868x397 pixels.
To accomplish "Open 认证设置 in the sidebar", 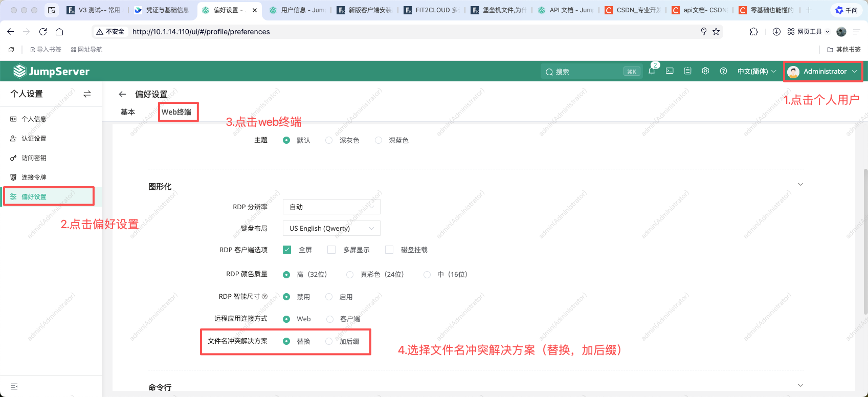I will tap(34, 139).
